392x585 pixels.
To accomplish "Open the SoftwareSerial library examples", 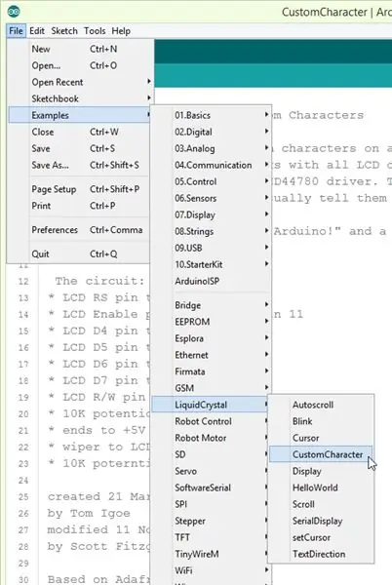I will 211,487.
